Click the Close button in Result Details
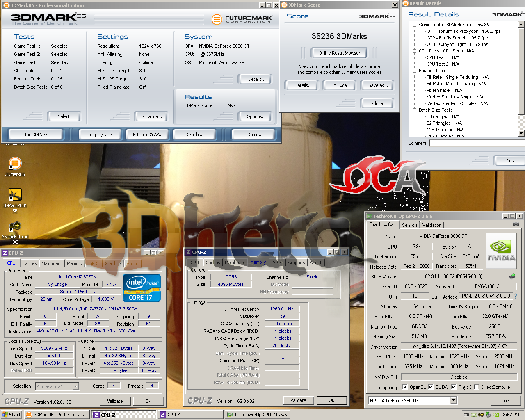The width and height of the screenshot is (525, 420). pyautogui.click(x=511, y=161)
